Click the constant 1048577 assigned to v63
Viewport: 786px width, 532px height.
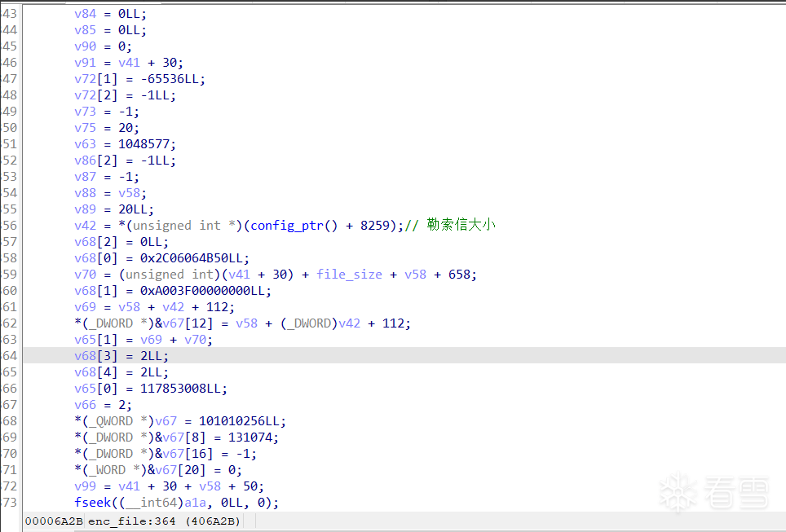click(x=144, y=144)
